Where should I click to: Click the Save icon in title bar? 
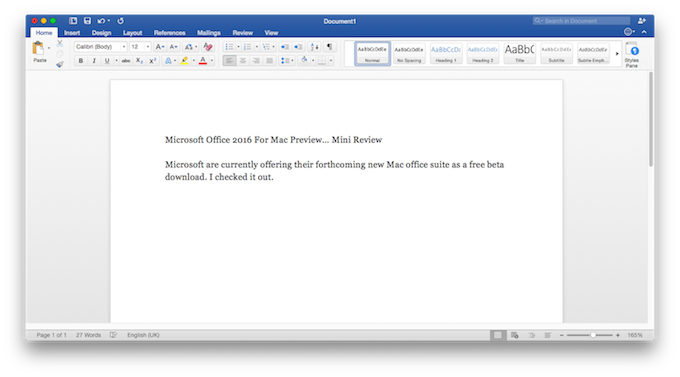tap(87, 20)
